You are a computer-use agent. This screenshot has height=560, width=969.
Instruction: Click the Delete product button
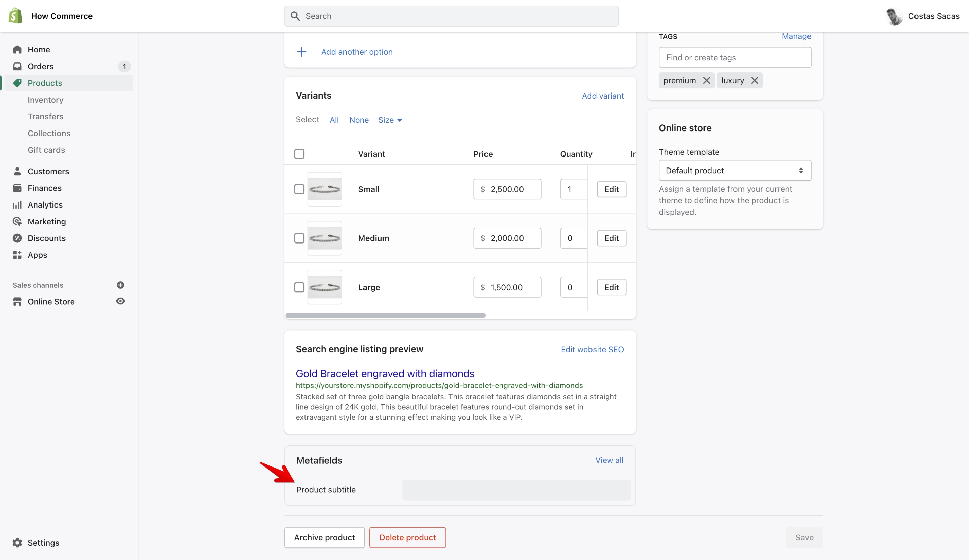[x=407, y=537]
